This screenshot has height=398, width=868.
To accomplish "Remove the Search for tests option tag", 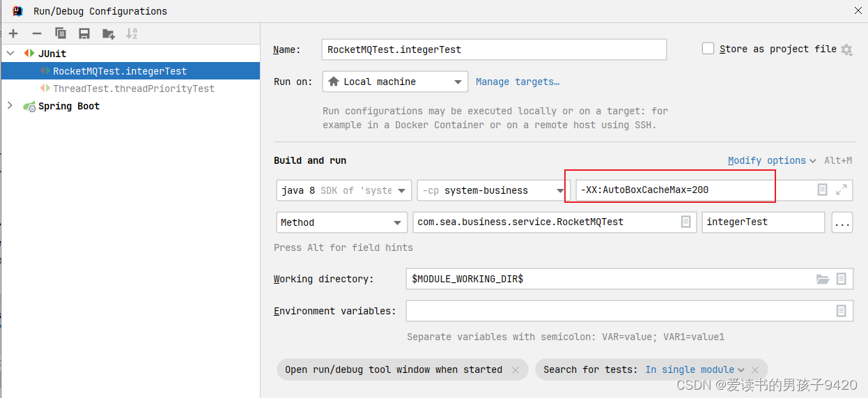I will (x=755, y=370).
